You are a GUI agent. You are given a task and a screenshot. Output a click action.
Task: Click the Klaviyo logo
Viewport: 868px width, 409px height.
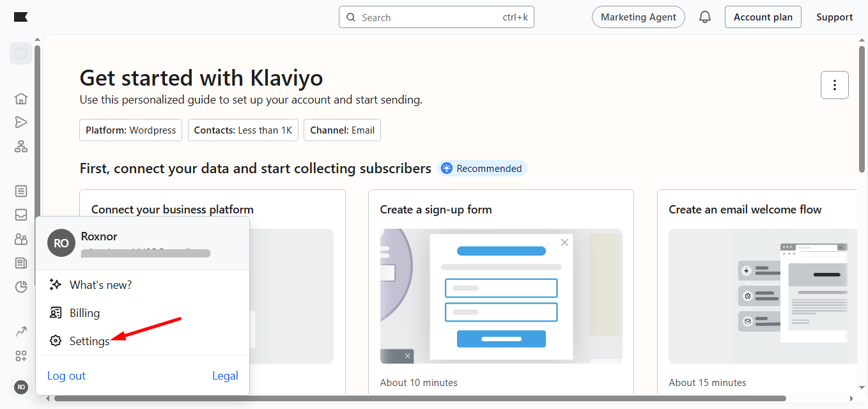21,17
